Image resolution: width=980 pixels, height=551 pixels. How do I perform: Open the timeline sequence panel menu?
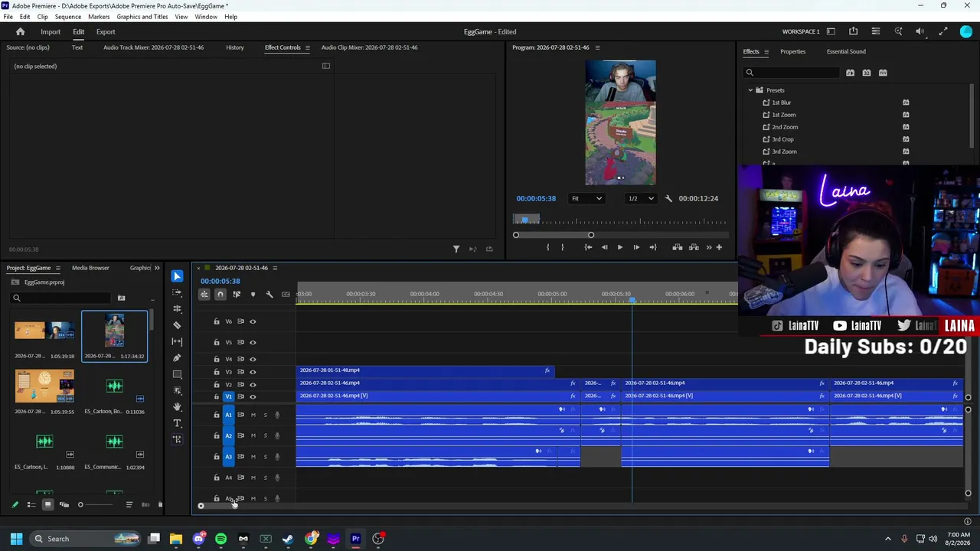[x=275, y=268]
